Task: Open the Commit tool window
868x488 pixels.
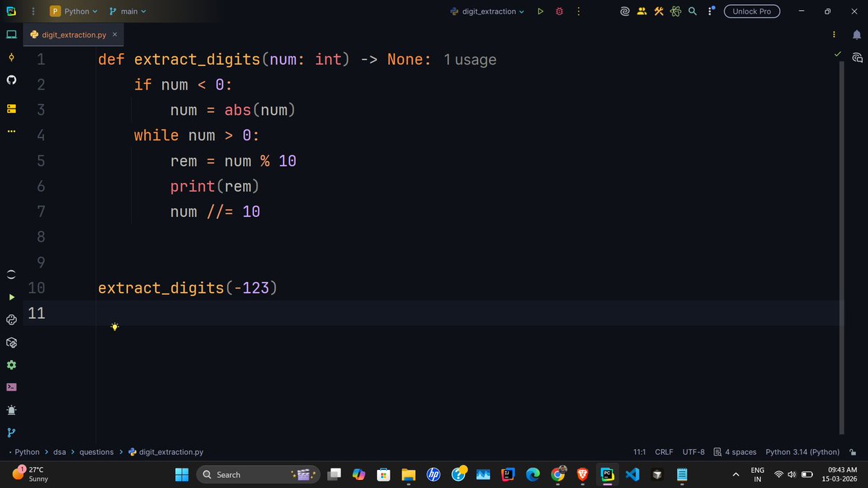Action: pyautogui.click(x=11, y=56)
